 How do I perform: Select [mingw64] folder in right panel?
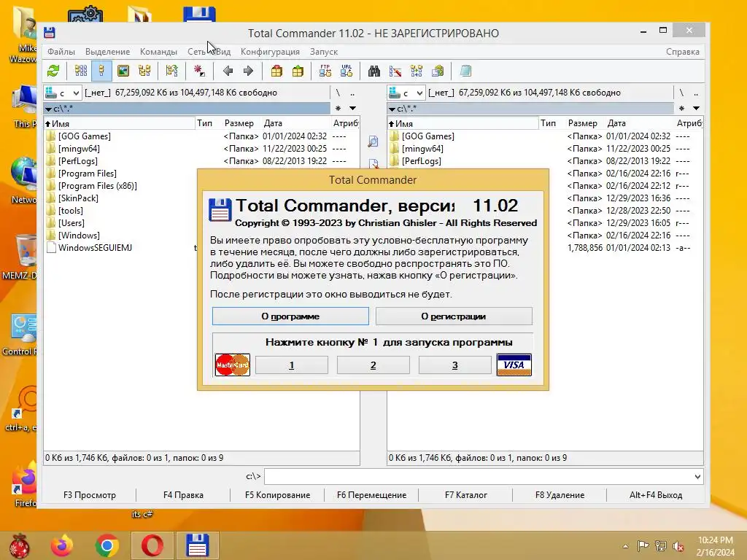point(422,149)
